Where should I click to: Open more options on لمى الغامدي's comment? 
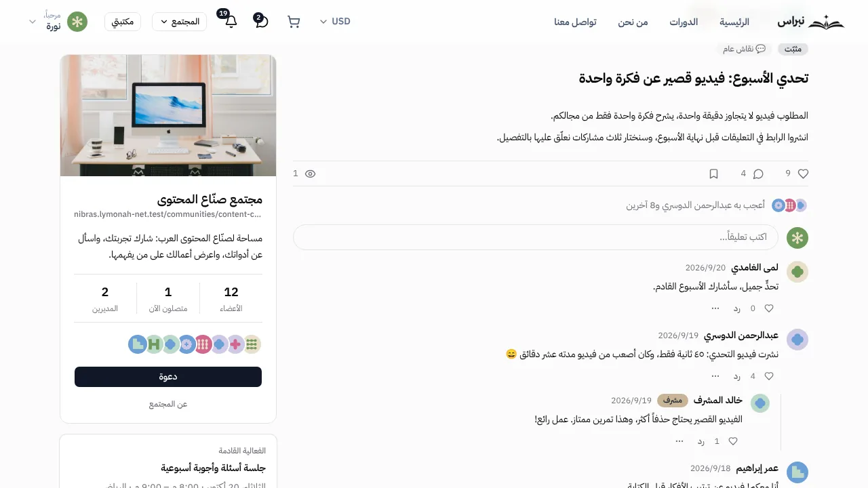[715, 308]
